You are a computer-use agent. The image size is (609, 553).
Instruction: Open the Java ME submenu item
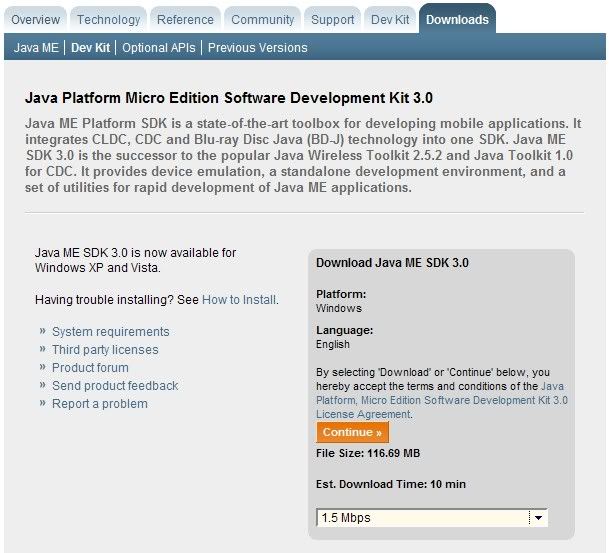[x=36, y=47]
